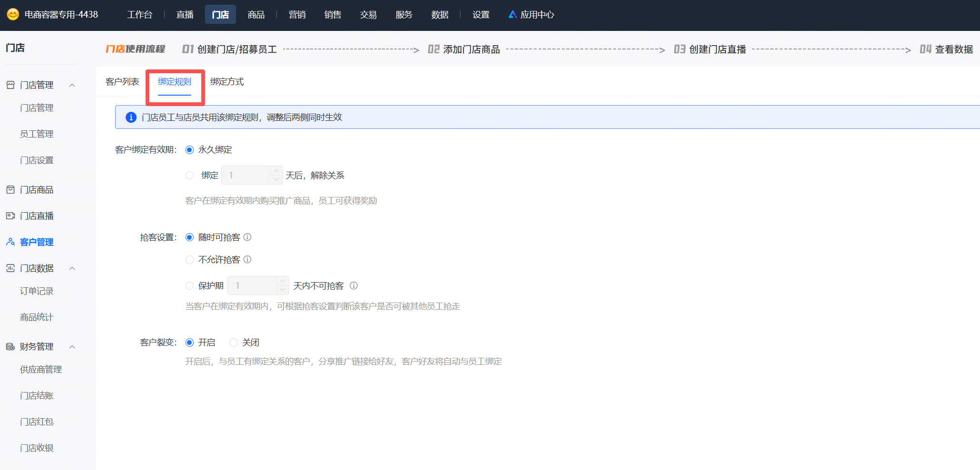The height and width of the screenshot is (470, 980).
Task: Open 门店 in top navigation
Action: tap(220, 15)
